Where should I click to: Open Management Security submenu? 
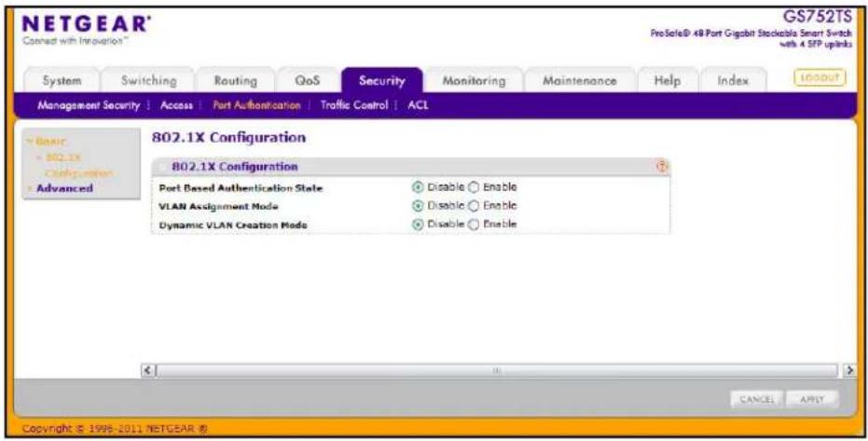pyautogui.click(x=89, y=105)
